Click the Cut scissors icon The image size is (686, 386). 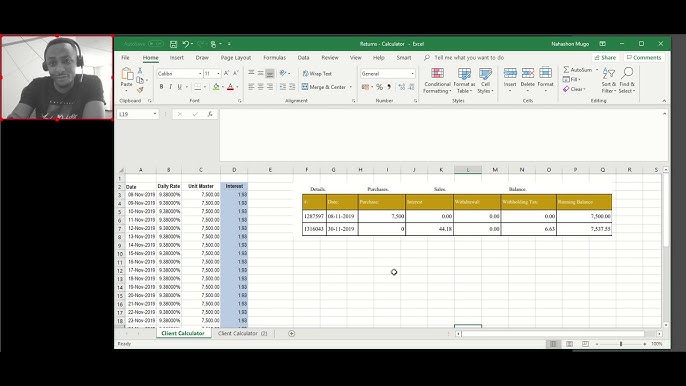pos(140,70)
